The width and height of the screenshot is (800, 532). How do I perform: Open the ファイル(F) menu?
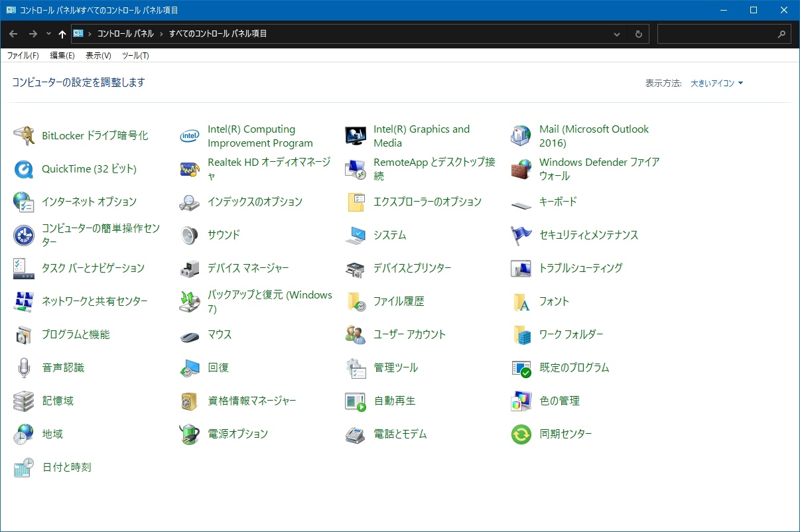(x=23, y=56)
